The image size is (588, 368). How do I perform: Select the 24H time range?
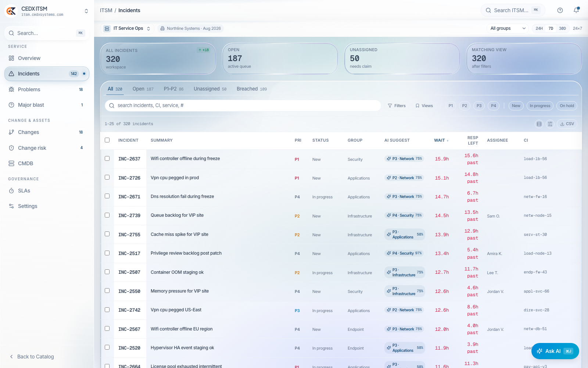(x=539, y=28)
